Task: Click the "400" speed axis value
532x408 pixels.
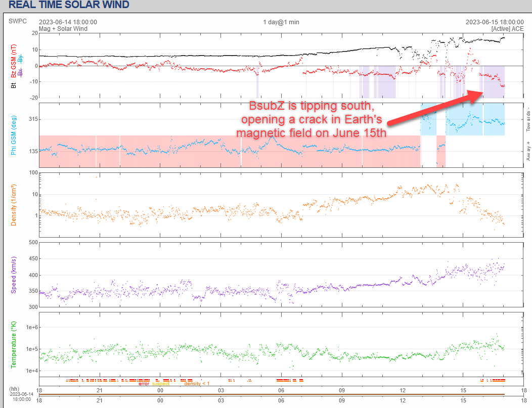Action: [x=33, y=275]
